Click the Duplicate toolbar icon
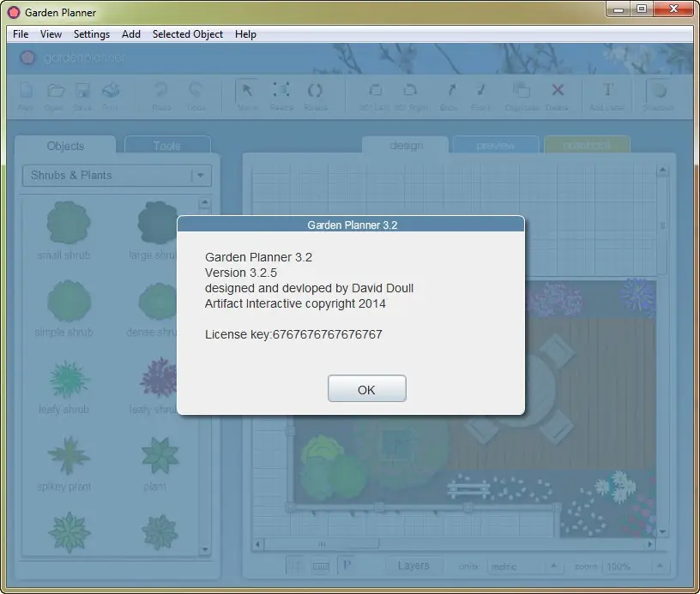Viewport: 700px width, 594px height. (x=521, y=91)
